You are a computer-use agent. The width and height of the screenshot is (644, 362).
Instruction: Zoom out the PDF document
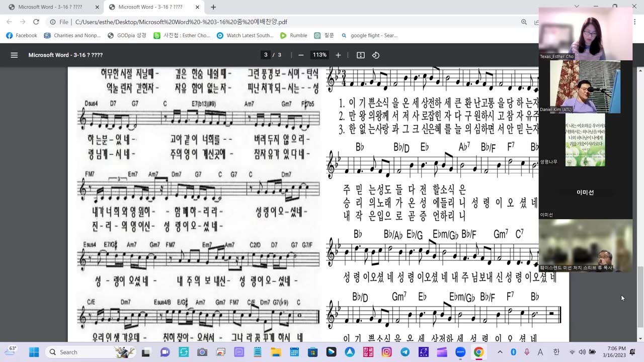[x=301, y=55]
